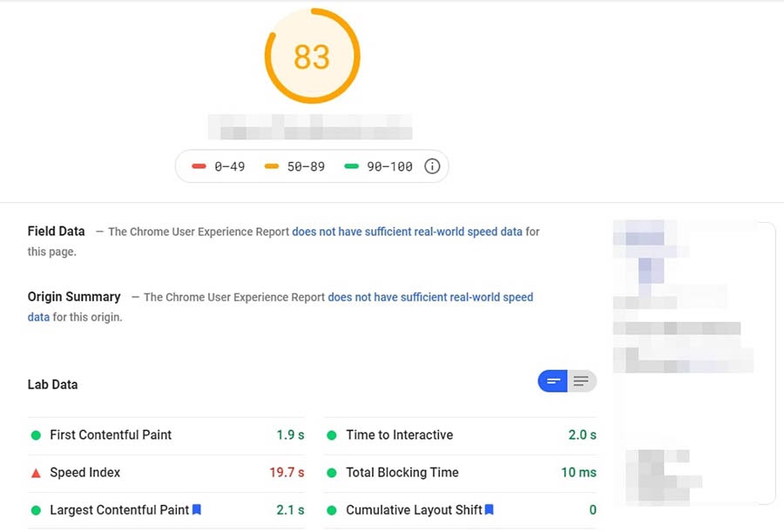Switch Lab Data to expanded description view

pyautogui.click(x=582, y=381)
